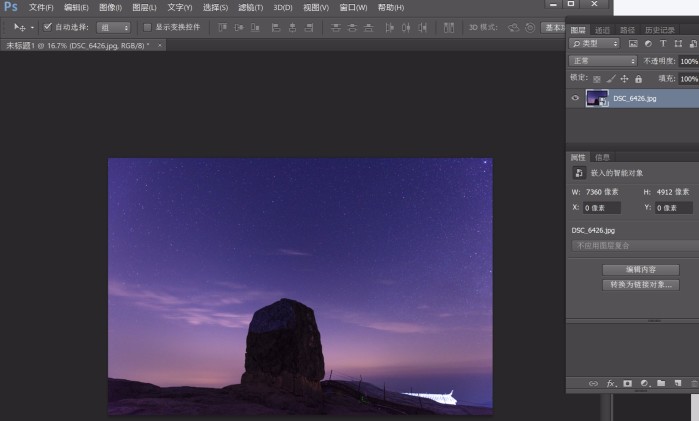
Task: Click the distribute left edges icon
Action: [x=389, y=28]
